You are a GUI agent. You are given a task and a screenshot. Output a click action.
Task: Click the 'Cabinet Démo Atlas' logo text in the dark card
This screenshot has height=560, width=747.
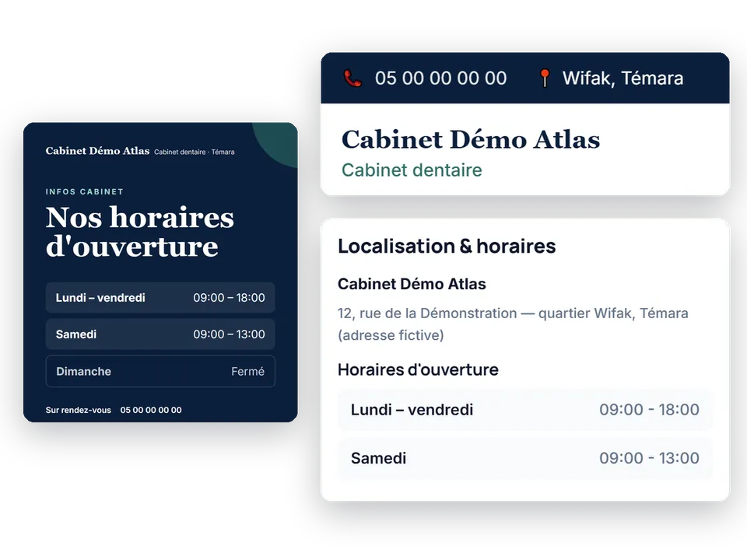click(x=98, y=151)
